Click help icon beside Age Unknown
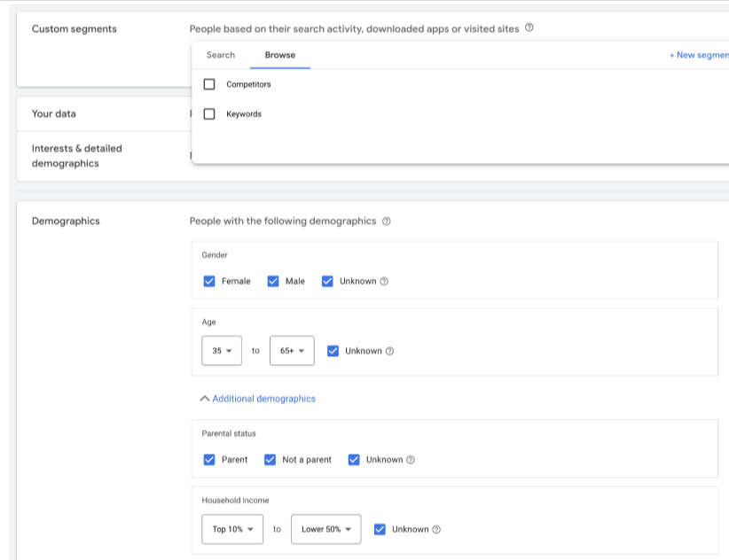Screen dimensions: 729x560 (x=389, y=351)
